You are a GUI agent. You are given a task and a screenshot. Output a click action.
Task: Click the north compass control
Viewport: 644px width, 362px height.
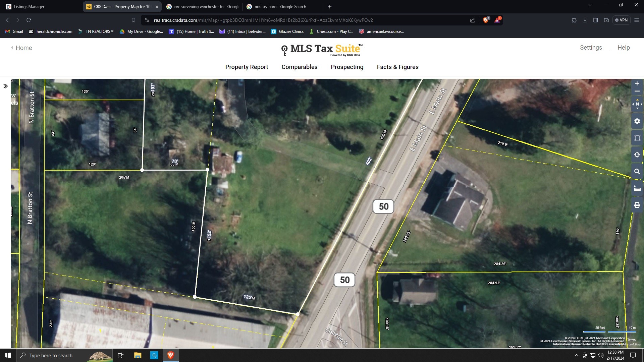coord(637,104)
